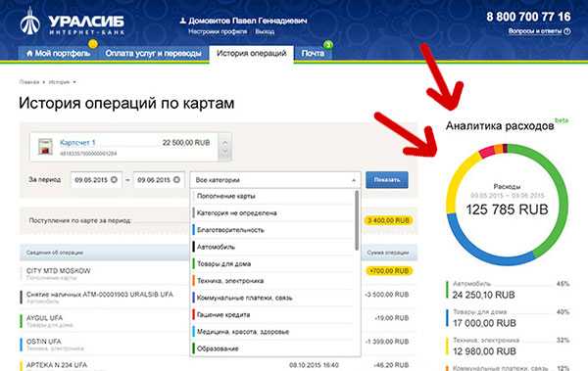The height and width of the screenshot is (371, 588).
Task: Click the Аналитика расходов heading
Action: [500, 126]
